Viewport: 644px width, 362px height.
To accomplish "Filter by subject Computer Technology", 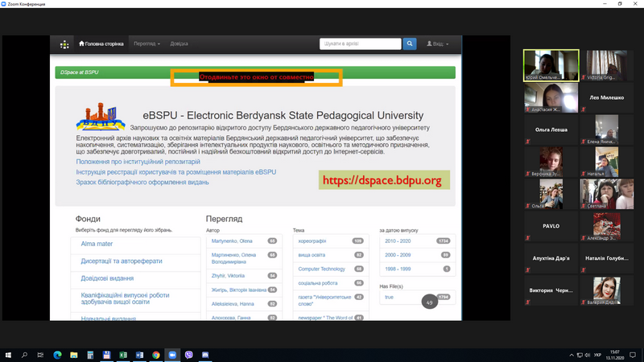I will tap(321, 269).
